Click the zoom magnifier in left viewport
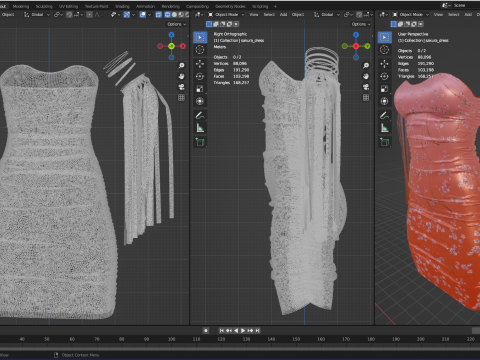Screen dimensions: 480x360 pyautogui.click(x=181, y=66)
